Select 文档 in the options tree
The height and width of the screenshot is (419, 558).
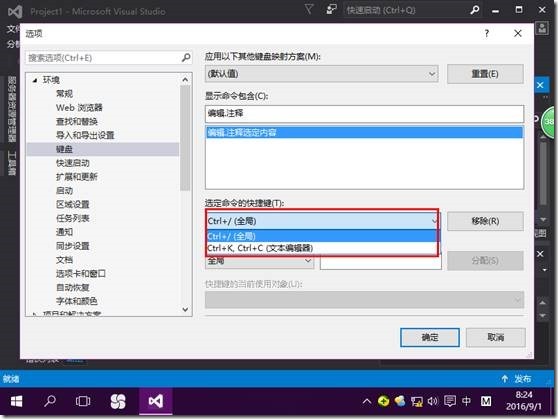click(x=64, y=260)
